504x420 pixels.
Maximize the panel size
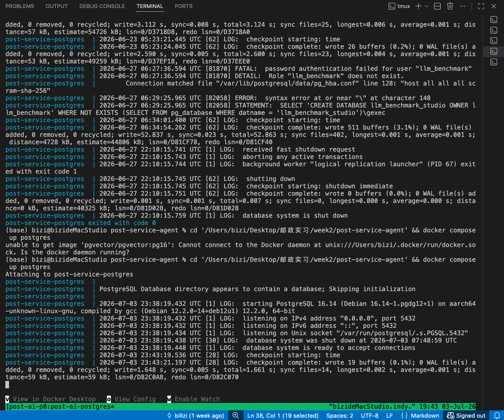pyautogui.click(x=481, y=6)
